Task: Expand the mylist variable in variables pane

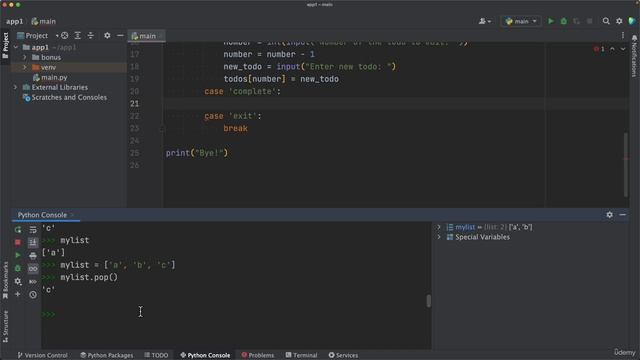Action: pyautogui.click(x=439, y=227)
